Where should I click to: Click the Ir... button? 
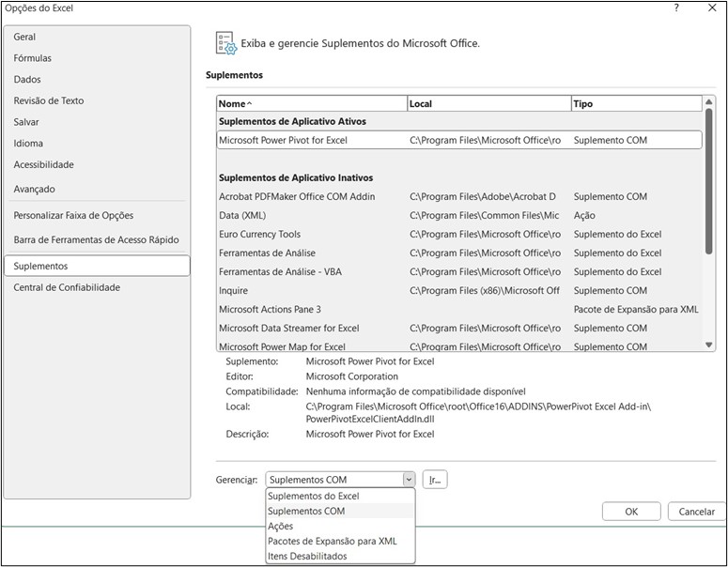[435, 480]
